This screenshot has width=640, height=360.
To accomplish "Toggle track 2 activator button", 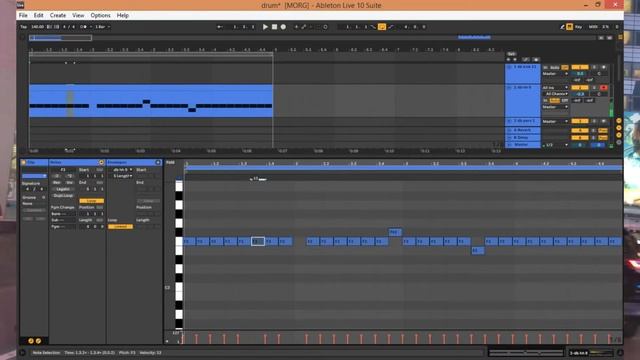I will 580,88.
